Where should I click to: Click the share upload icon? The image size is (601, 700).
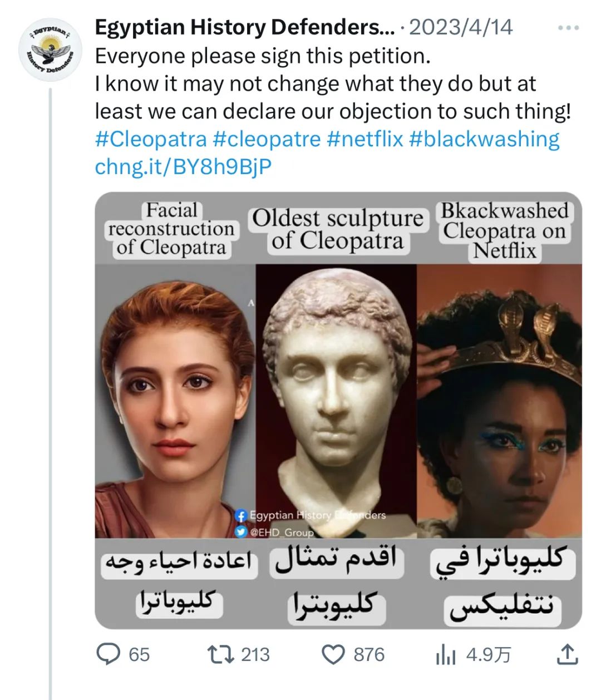coord(567,654)
